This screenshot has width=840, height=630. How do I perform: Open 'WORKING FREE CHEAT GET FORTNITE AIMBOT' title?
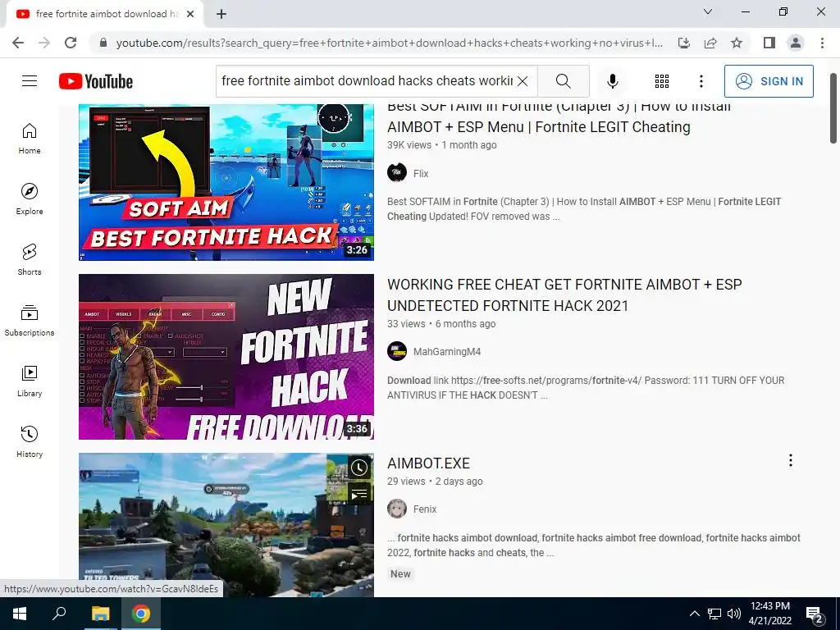point(564,295)
